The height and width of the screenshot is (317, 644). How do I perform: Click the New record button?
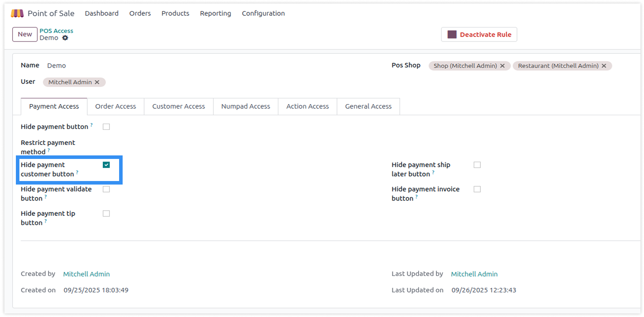(x=25, y=34)
